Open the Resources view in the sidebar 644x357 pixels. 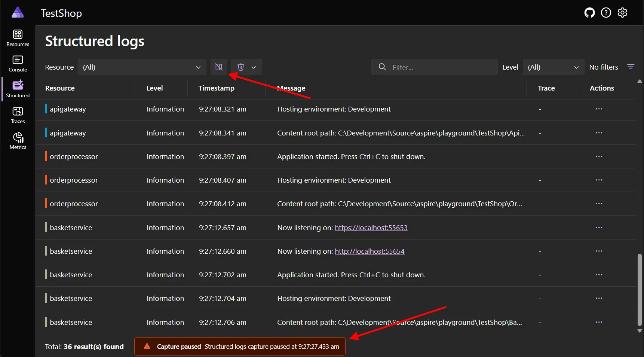(x=17, y=38)
